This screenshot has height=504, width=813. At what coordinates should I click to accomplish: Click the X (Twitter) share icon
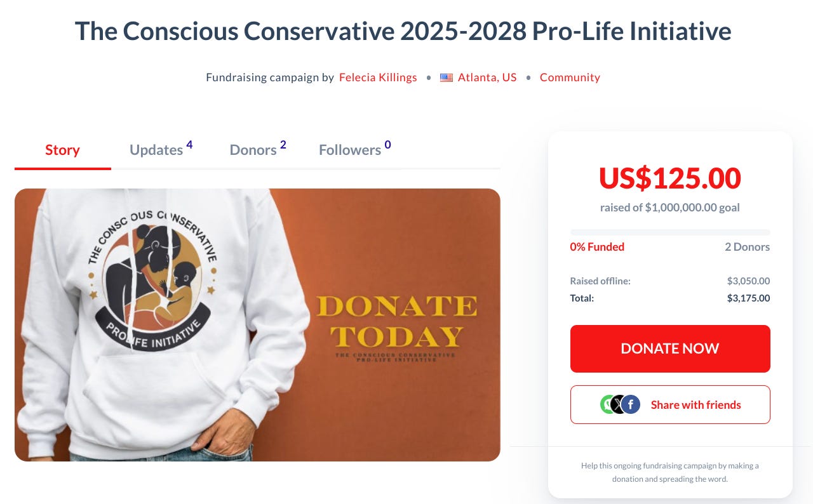[619, 404]
